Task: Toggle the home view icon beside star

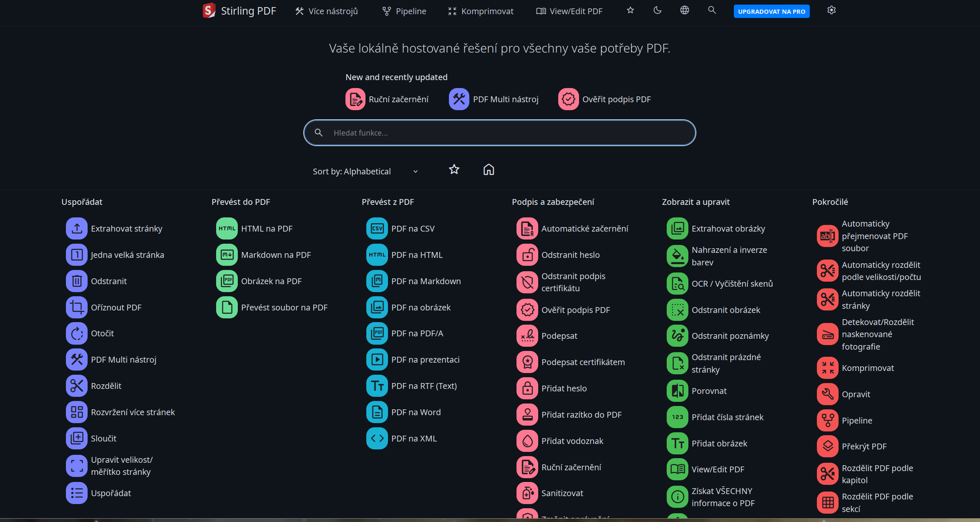Action: click(x=489, y=169)
